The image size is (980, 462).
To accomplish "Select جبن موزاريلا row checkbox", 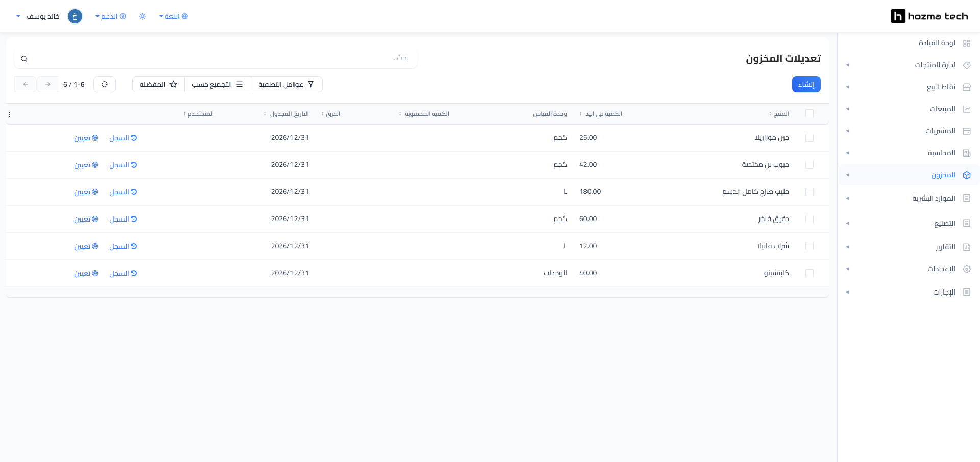I will pos(809,138).
